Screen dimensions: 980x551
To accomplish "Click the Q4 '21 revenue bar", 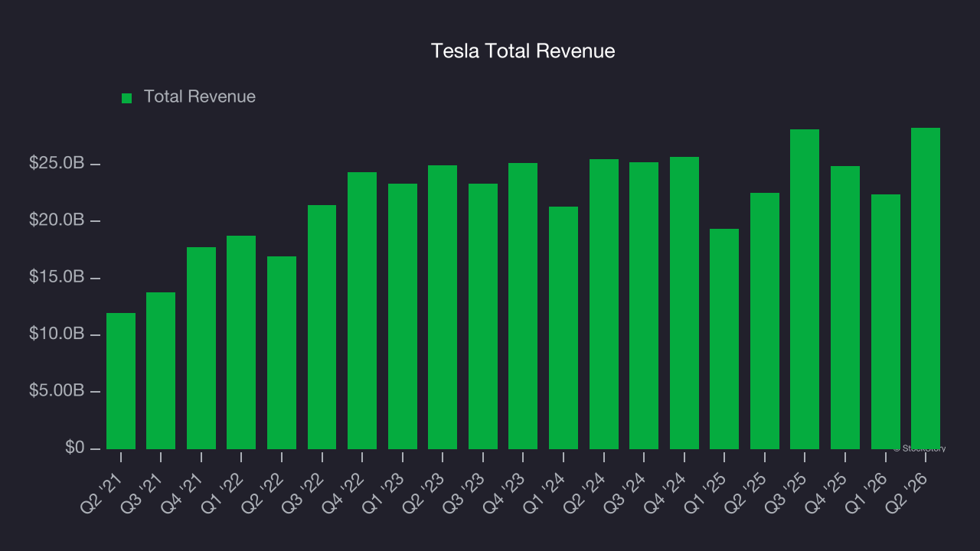I will coord(201,348).
